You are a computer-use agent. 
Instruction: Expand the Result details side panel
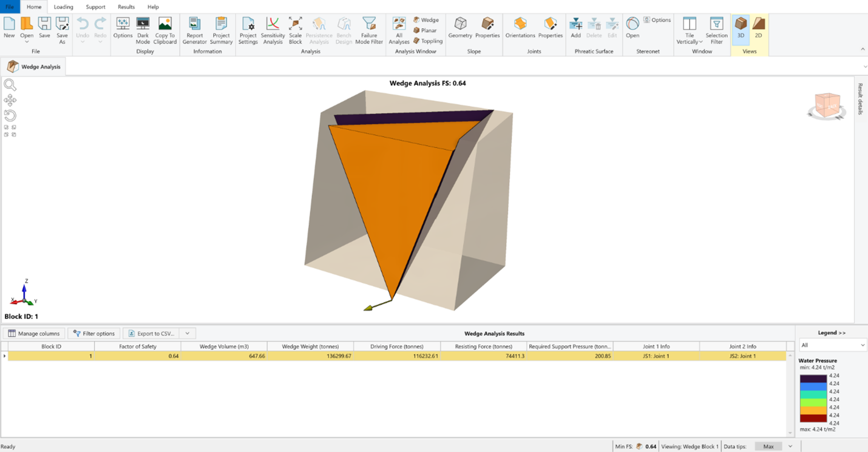coord(860,99)
